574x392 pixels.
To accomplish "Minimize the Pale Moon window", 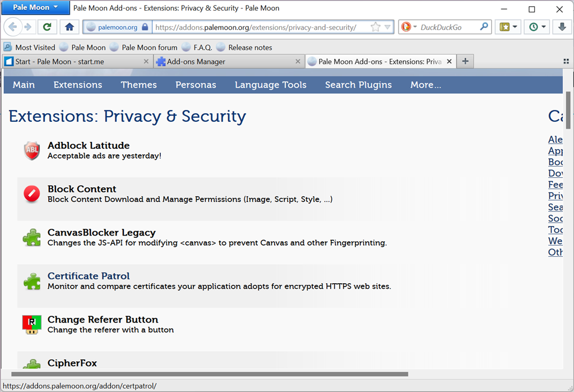I will click(504, 9).
